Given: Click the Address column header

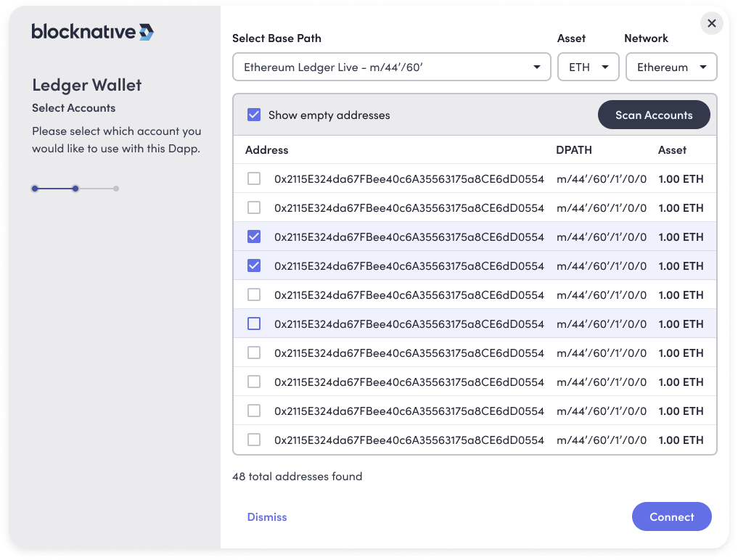Looking at the screenshot, I should (267, 150).
